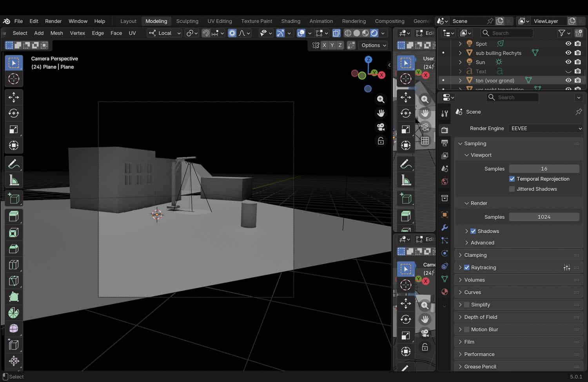
Task: Switch to the Shading workspace tab
Action: [x=290, y=21]
